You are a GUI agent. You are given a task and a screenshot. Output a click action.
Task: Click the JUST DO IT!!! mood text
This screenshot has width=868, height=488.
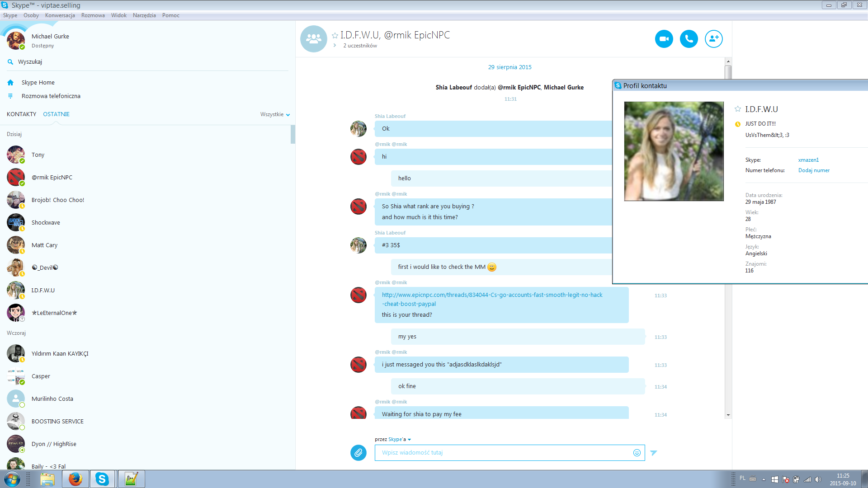tap(760, 124)
